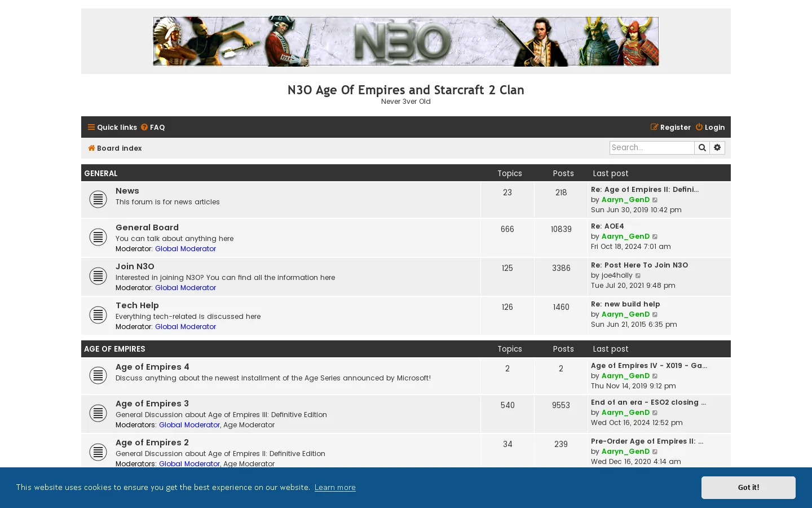Open advanced search gear icon

(717, 148)
